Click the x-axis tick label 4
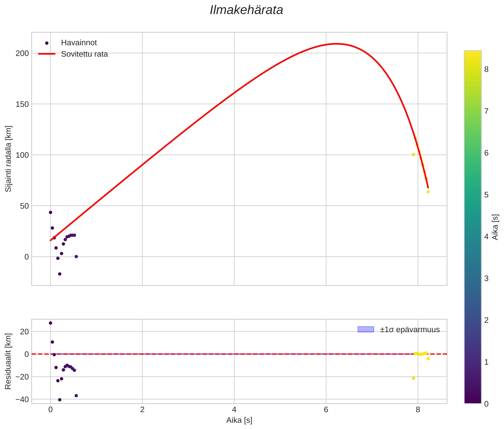504x429 pixels. [234, 410]
